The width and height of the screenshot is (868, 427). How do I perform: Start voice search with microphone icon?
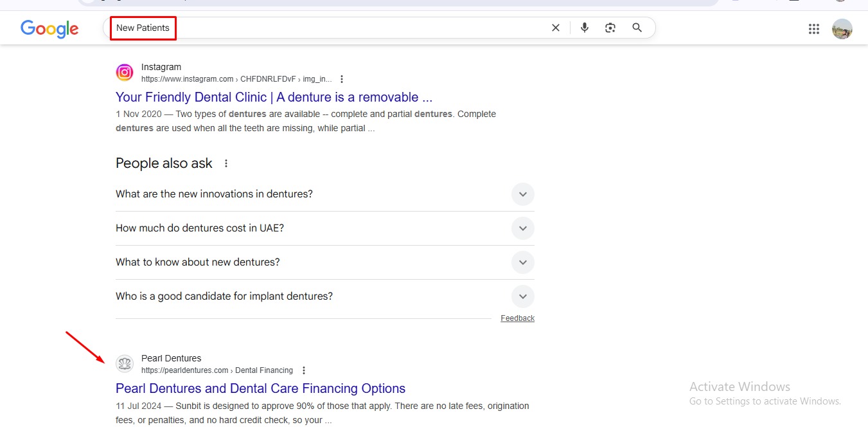(x=585, y=28)
